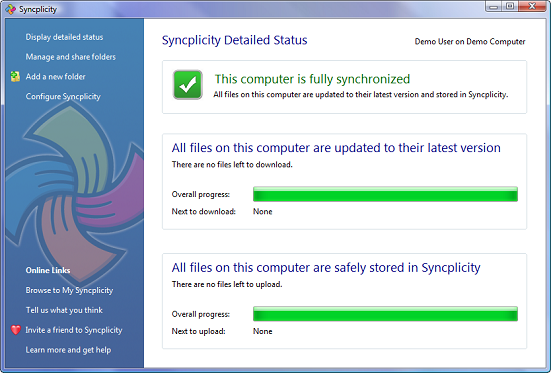Minimize the Syncplicity window
This screenshot has height=373, width=551.
coord(494,6)
